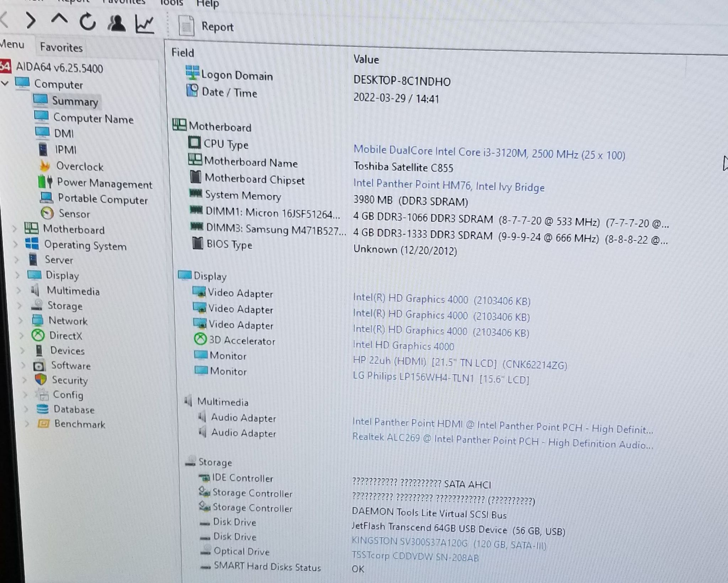Select the DirectX tree item
The width and height of the screenshot is (728, 583).
pyautogui.click(x=65, y=335)
